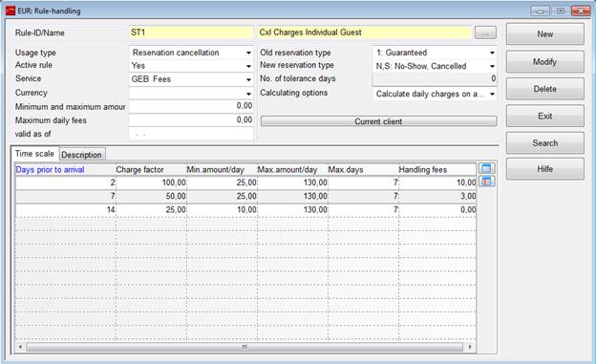This screenshot has height=364, width=596.
Task: Select the charge factor cell 50,00
Action: tap(151, 196)
